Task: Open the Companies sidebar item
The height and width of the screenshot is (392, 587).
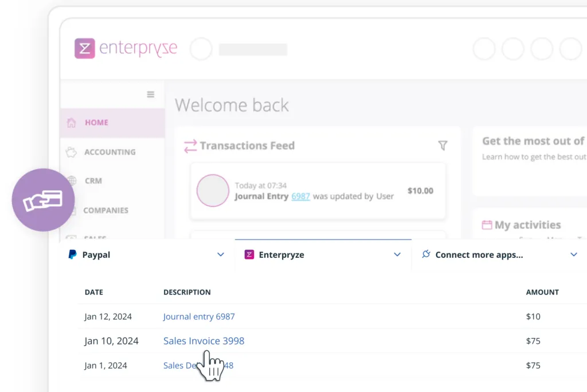Action: pos(112,210)
